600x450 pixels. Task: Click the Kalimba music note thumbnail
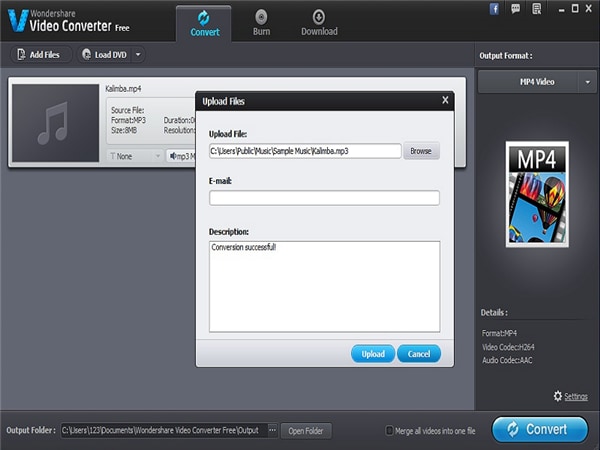[55, 123]
